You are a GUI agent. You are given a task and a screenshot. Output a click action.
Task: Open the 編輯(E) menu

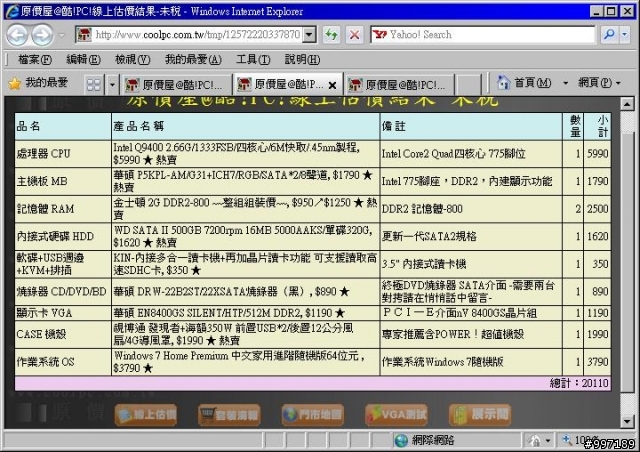(x=83, y=60)
